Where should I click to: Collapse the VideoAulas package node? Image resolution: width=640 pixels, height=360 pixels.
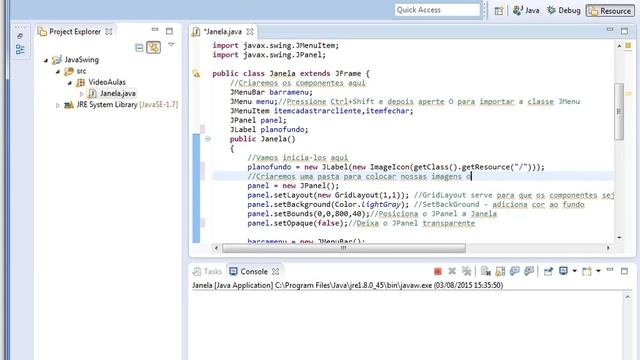(70, 83)
